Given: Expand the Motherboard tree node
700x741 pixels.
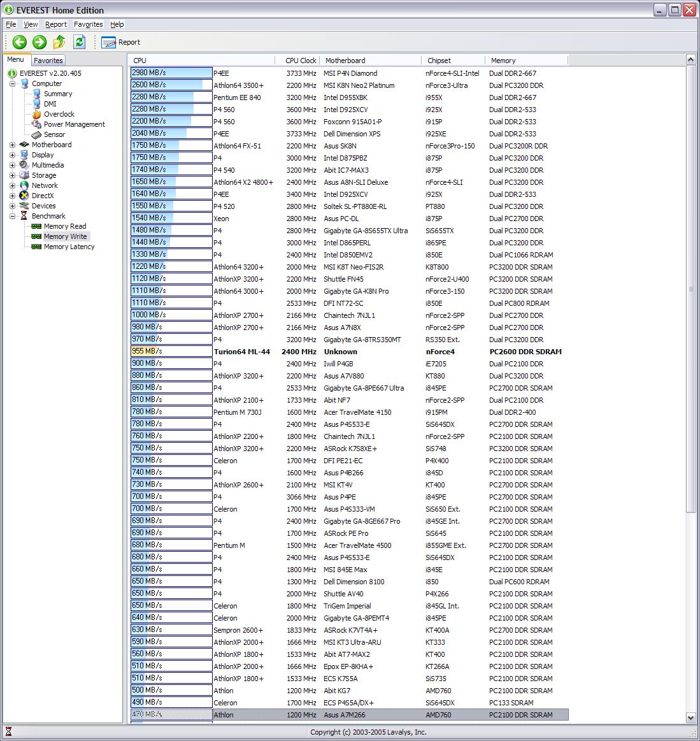Looking at the screenshot, I should tap(12, 145).
